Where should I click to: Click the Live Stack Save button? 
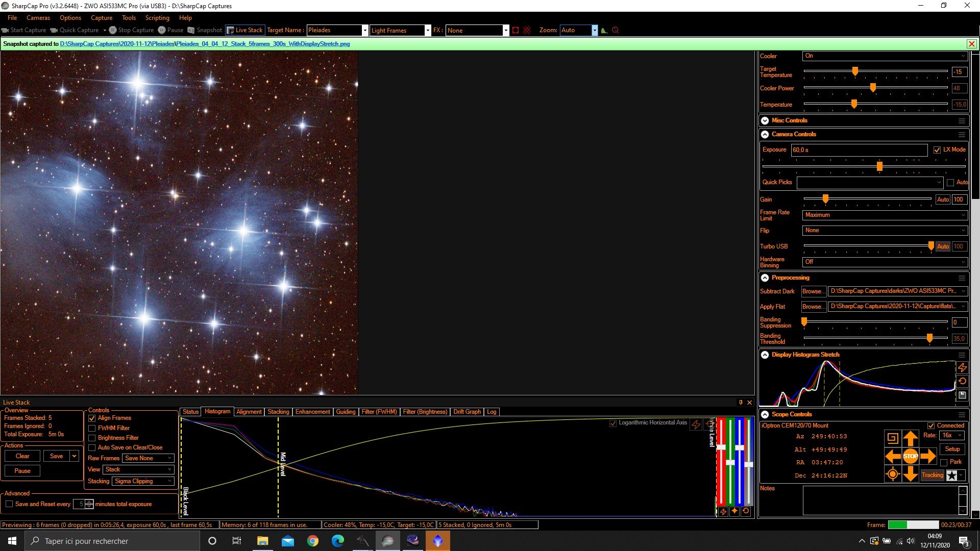[57, 456]
